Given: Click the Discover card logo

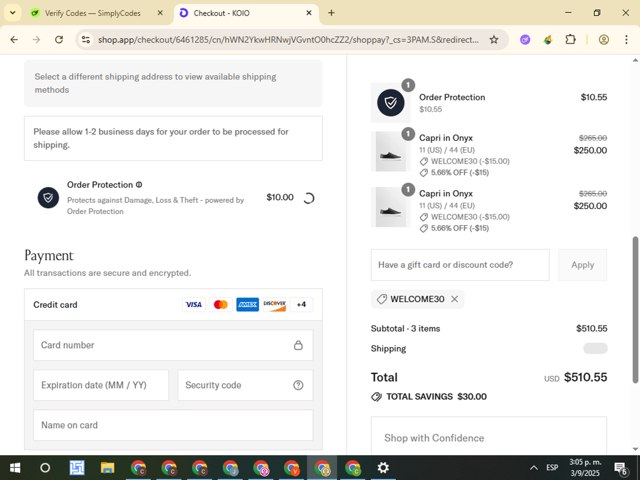Looking at the screenshot, I should point(274,304).
